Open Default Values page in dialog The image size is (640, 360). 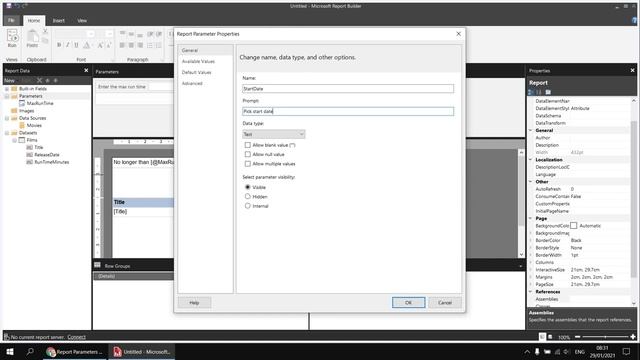tap(197, 72)
